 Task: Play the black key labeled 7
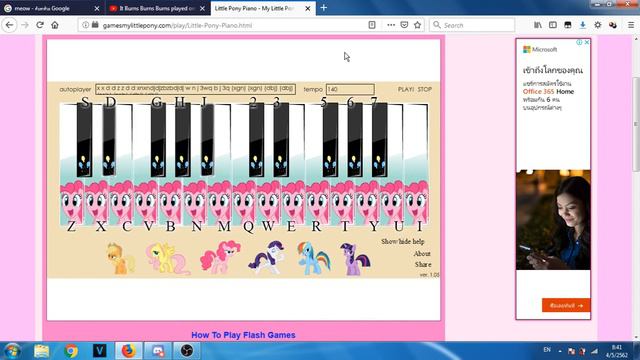coord(380,140)
